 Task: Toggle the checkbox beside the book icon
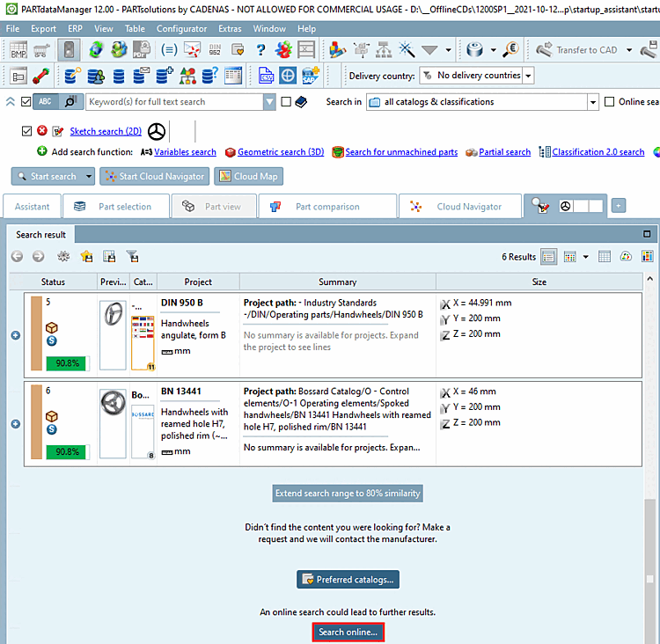click(x=286, y=101)
